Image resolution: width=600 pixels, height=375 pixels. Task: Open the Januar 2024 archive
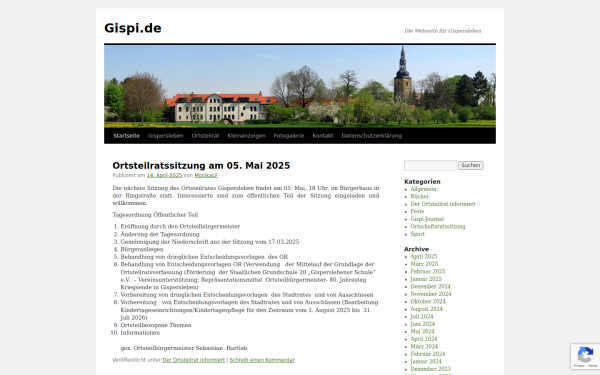coord(426,362)
